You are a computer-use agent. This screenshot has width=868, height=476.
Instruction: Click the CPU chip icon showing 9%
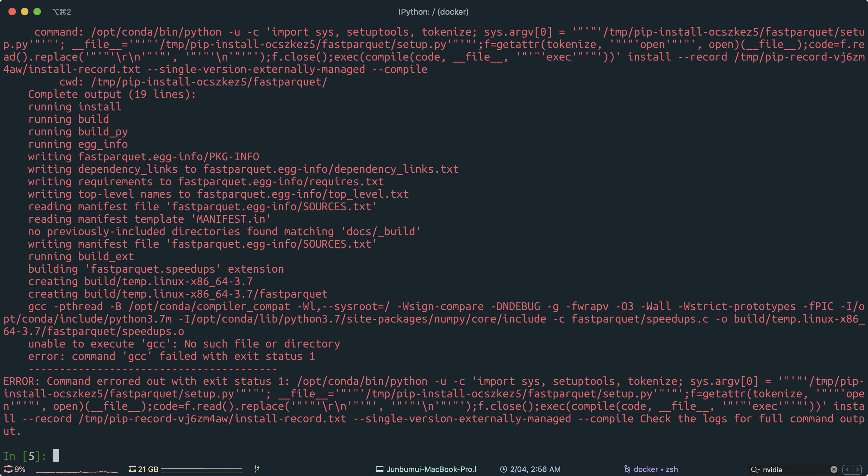pyautogui.click(x=8, y=469)
